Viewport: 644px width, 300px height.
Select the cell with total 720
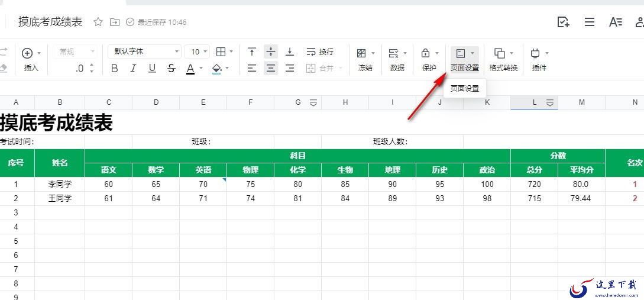535,184
